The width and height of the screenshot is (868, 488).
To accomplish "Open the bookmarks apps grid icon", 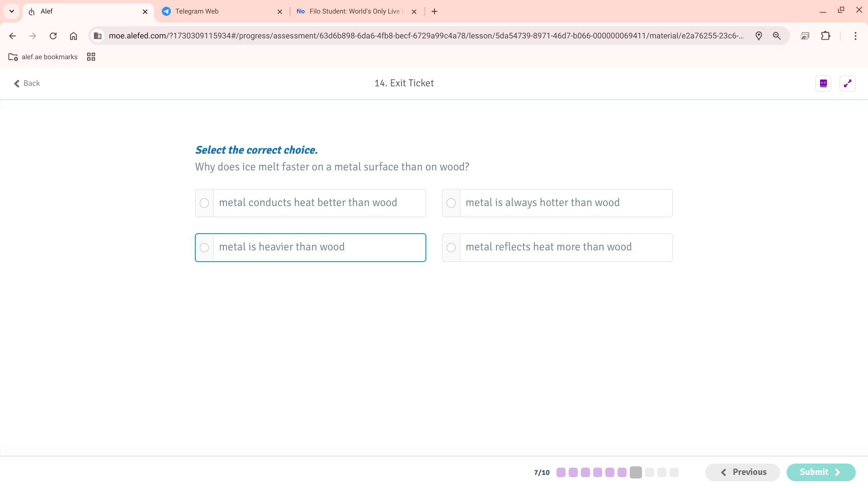I will click(x=91, y=57).
